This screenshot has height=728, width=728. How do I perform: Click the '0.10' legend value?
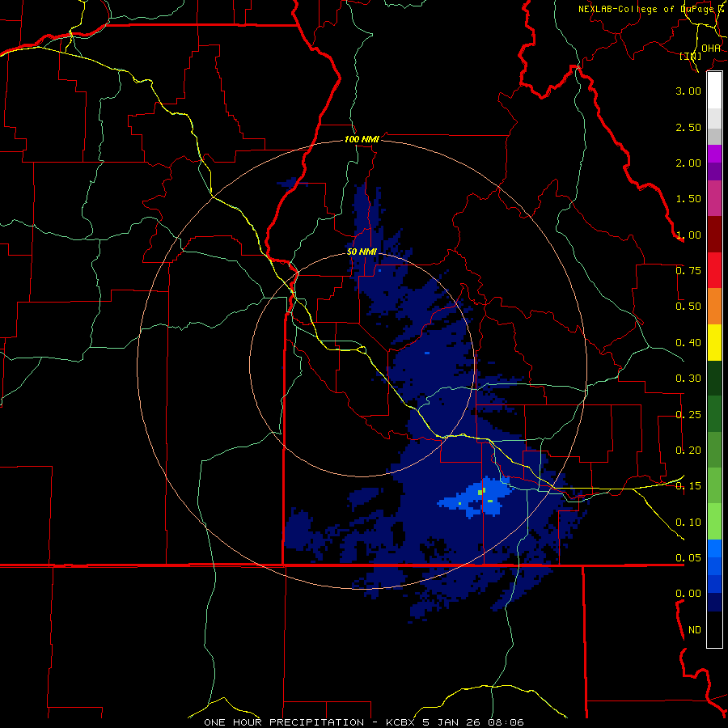click(x=688, y=523)
